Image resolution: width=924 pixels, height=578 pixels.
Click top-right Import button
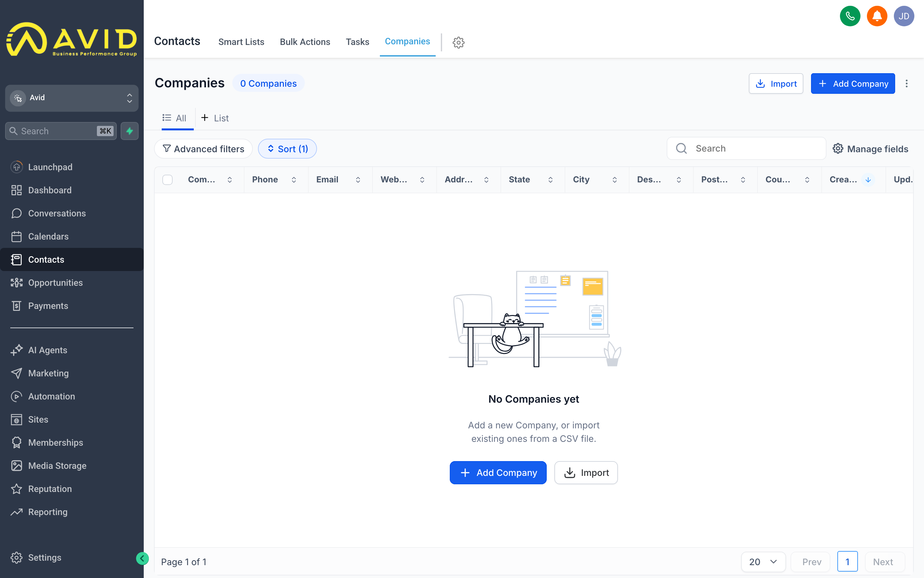point(776,83)
